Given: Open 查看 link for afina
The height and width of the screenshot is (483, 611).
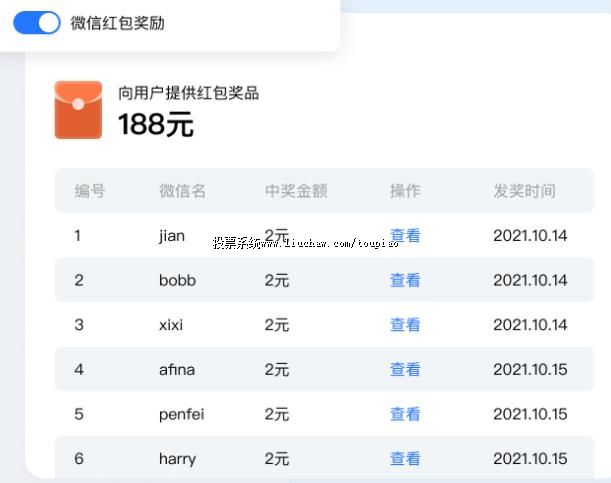Looking at the screenshot, I should pyautogui.click(x=405, y=369).
